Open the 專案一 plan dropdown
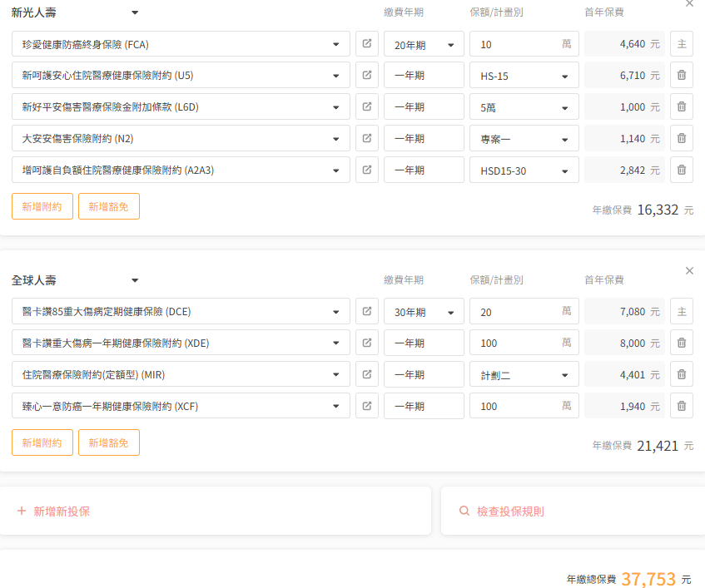Viewport: 705px width, 588px height. 524,138
